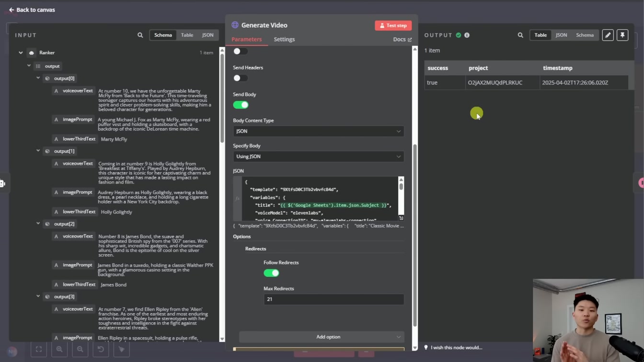Click the Max Redirects input field
644x362 pixels.
333,299
